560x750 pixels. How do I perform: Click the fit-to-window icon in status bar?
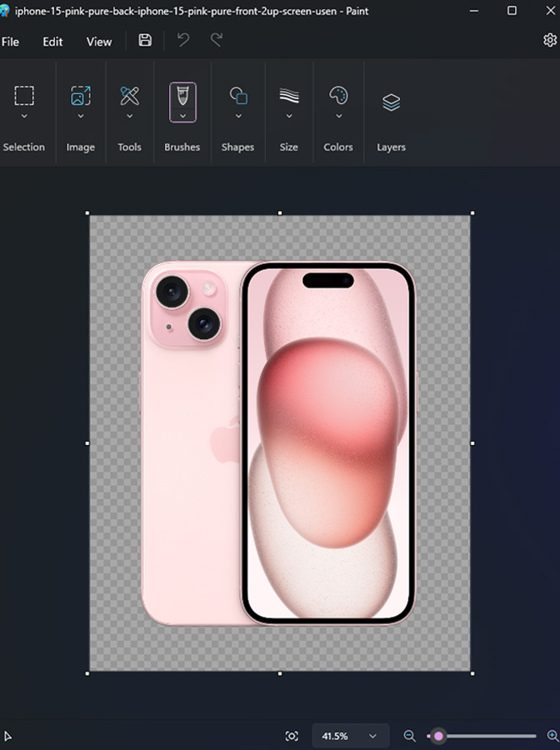click(x=292, y=736)
